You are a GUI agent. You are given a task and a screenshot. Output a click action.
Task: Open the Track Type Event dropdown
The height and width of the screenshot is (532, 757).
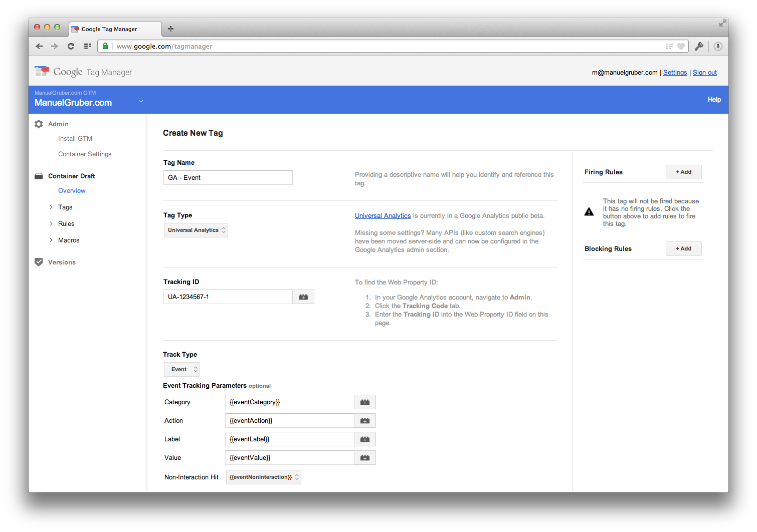tap(182, 369)
